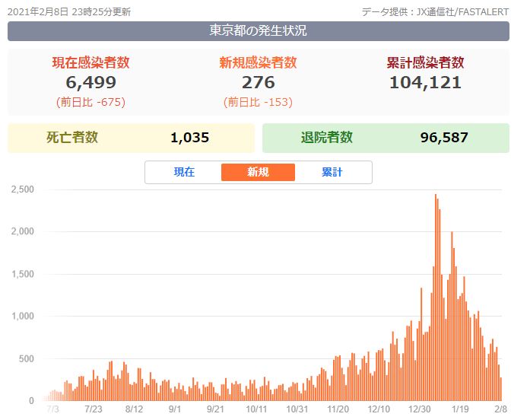Click the 8/12 x-axis date label
Image resolution: width=530 pixels, height=420 pixels.
(134, 409)
